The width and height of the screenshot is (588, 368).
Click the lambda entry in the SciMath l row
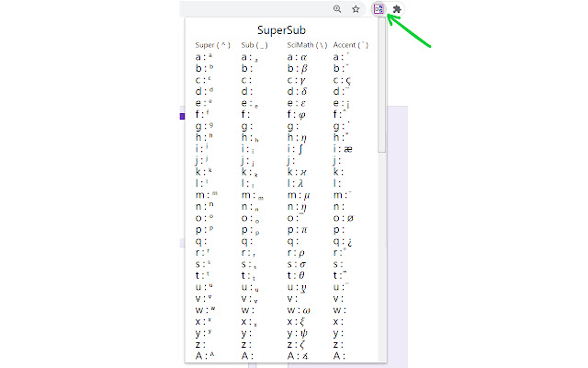pos(300,184)
